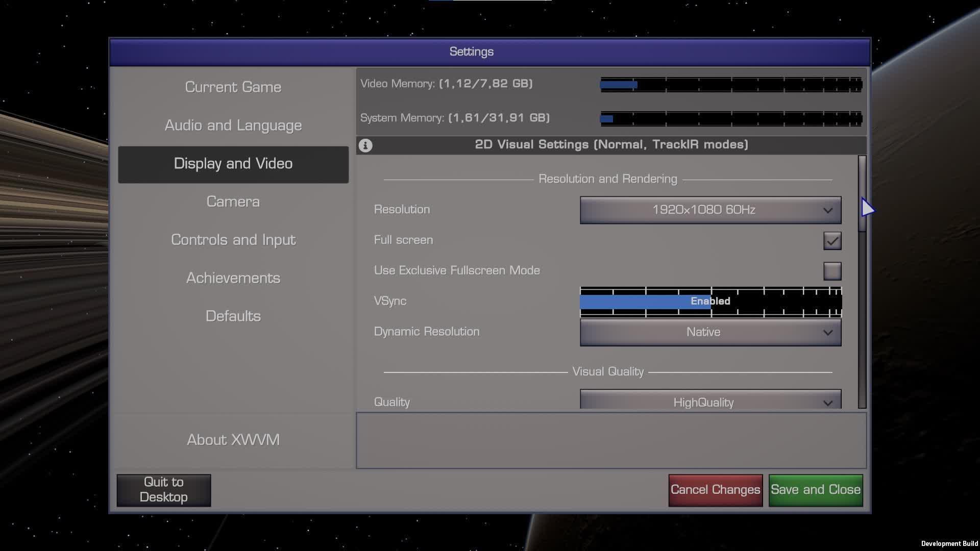Toggle the Full screen checkbox
980x551 pixels.
[832, 241]
